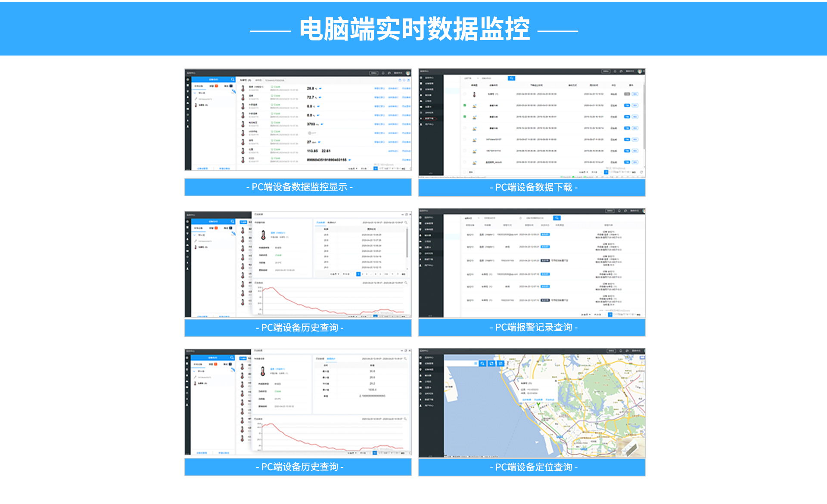Click blue search button on positioning map toolbar

482,364
